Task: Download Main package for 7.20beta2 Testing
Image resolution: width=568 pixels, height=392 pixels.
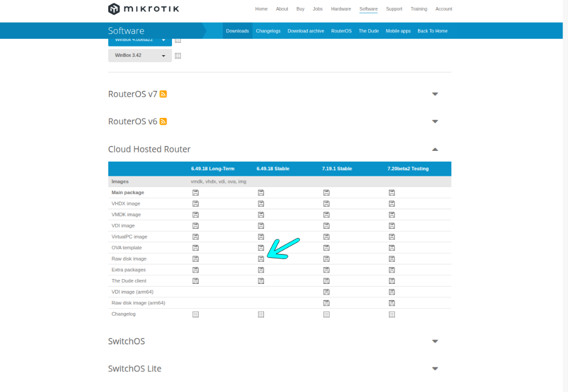Action: point(392,192)
